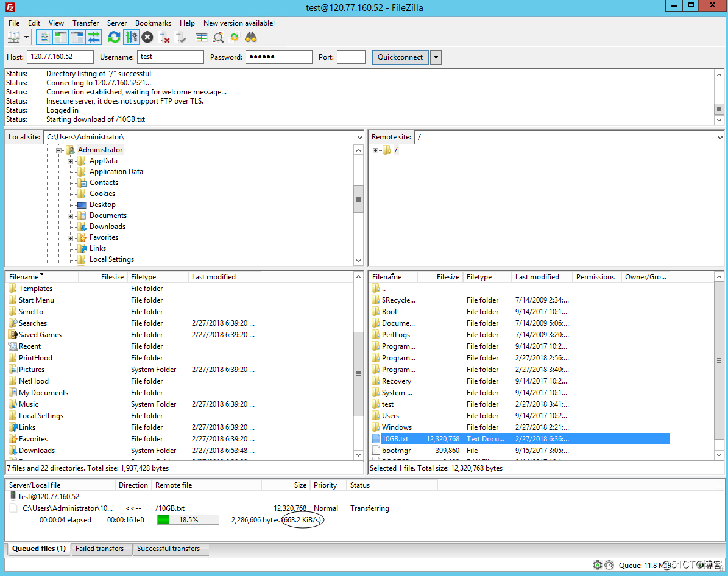
Task: Open the Site Manager dropdown arrow
Action: coord(26,37)
